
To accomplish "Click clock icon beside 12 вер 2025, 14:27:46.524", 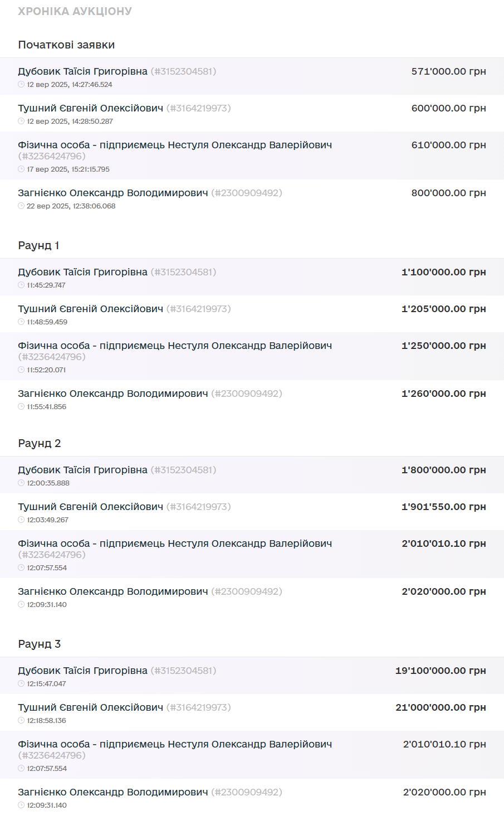I will [x=21, y=85].
